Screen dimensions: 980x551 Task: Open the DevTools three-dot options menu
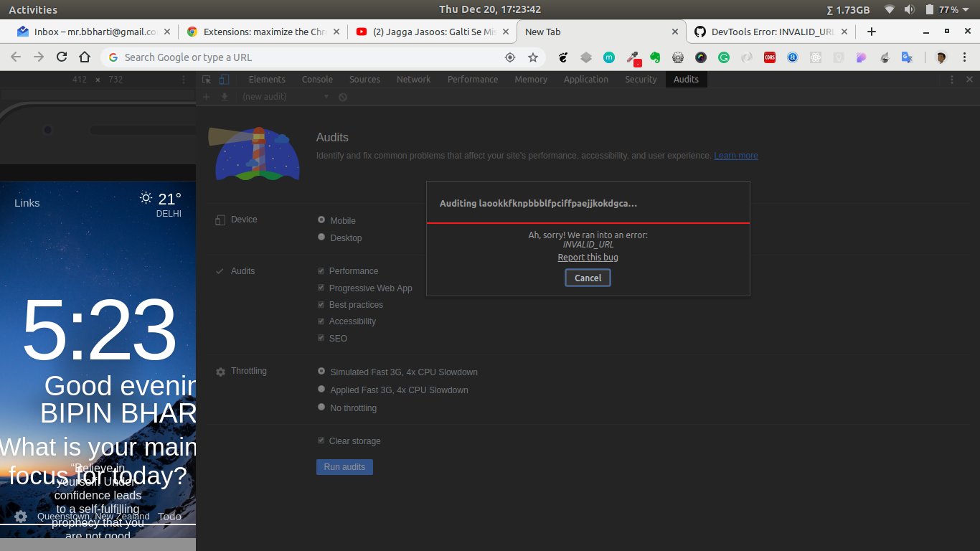(x=951, y=79)
